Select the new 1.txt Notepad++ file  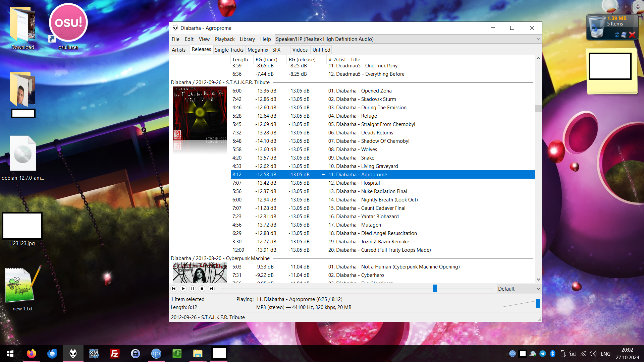pos(22,289)
